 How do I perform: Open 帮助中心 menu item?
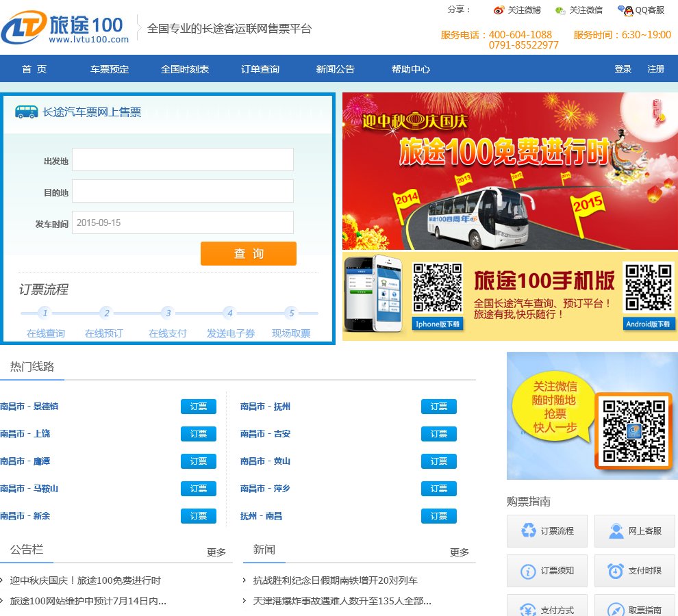411,69
